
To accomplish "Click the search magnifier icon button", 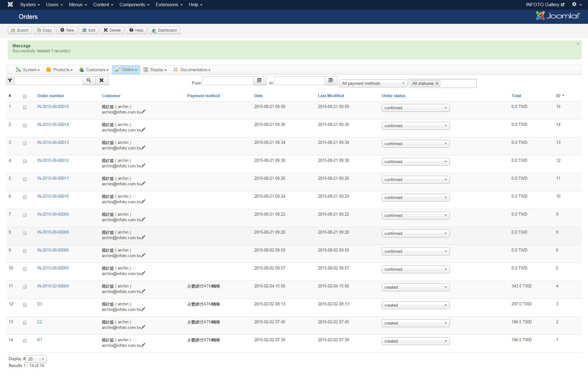I will pyautogui.click(x=89, y=80).
